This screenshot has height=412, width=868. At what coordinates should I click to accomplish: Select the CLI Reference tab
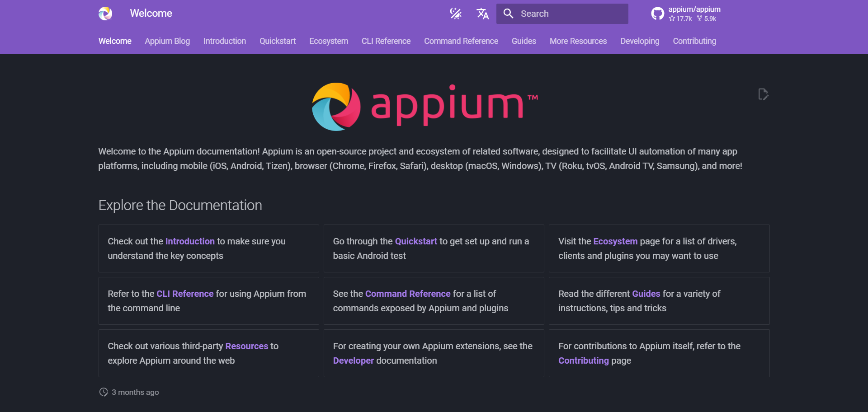pyautogui.click(x=386, y=41)
